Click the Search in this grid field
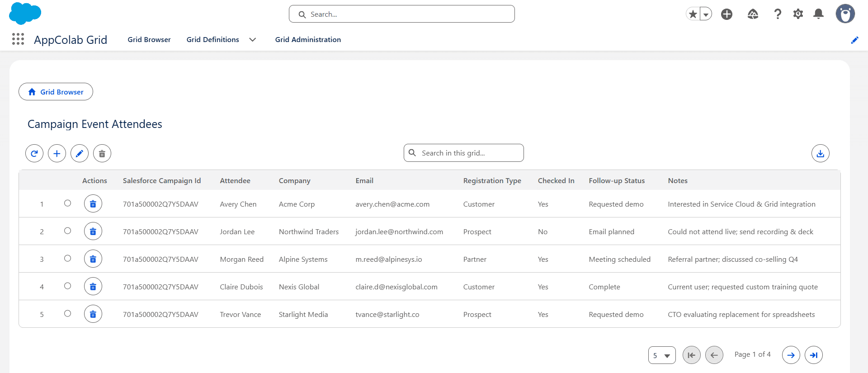Viewport: 868px width, 373px height. 464,153
